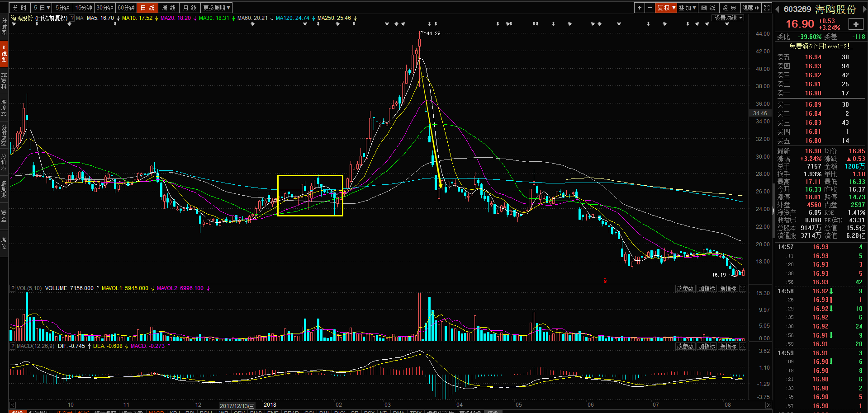Click the 34.46 price axis cursor label
Viewport: 868px width, 413px height.
pos(760,113)
